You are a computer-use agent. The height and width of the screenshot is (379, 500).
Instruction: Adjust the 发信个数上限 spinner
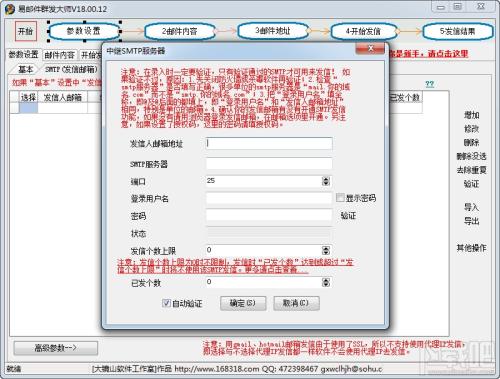pyautogui.click(x=326, y=250)
